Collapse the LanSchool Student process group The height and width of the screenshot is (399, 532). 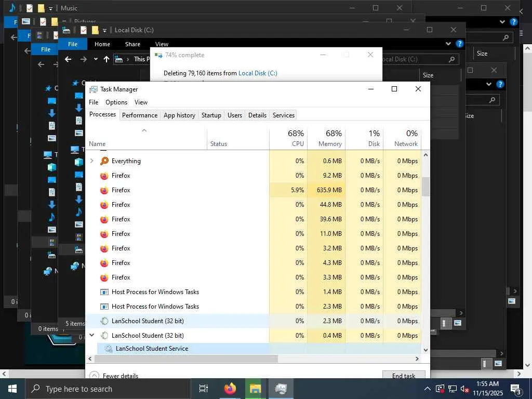[x=91, y=335]
